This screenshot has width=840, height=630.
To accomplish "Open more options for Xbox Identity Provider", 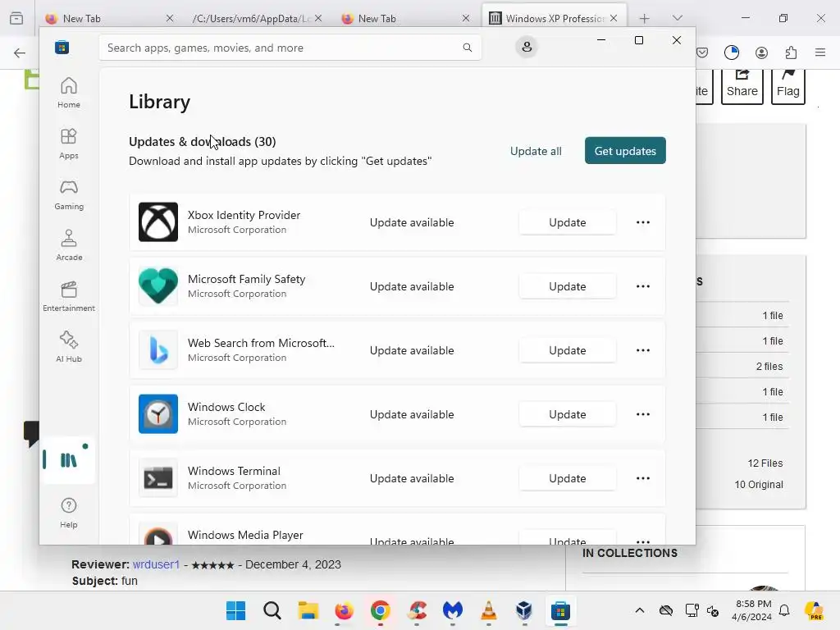I will (643, 222).
